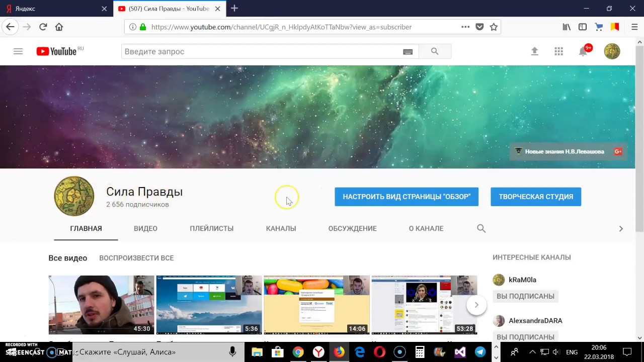Image resolution: width=644 pixels, height=362 pixels.
Task: Open a new browser tab
Action: [234, 8]
